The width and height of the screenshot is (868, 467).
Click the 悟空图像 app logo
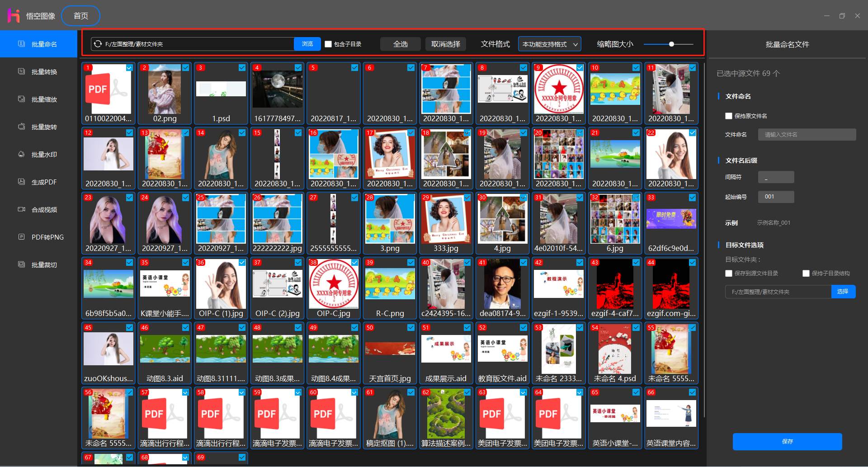pos(14,16)
